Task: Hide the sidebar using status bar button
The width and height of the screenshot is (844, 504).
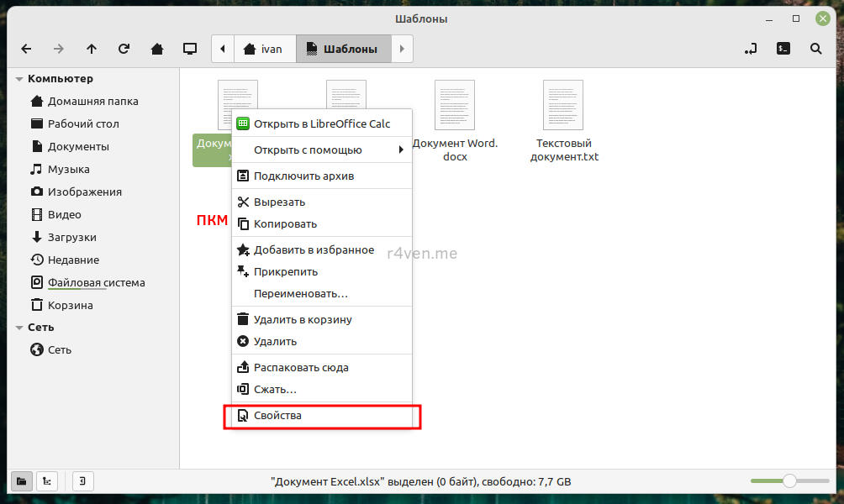Action: 83,481
